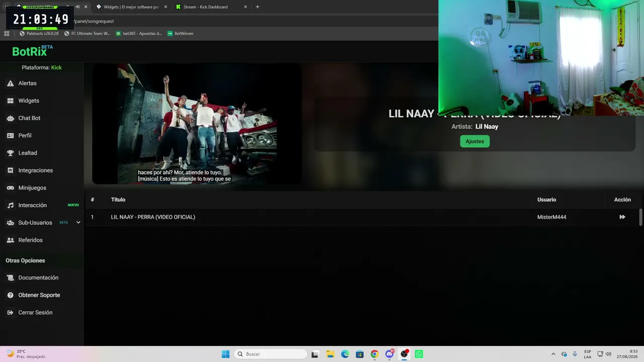Click the green Ajustes button
This screenshot has height=362, width=644.
[x=474, y=141]
